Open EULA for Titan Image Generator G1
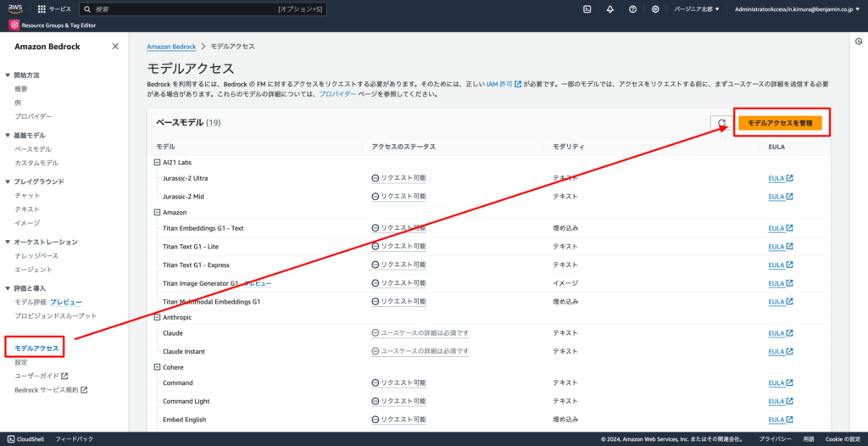 [x=781, y=283]
